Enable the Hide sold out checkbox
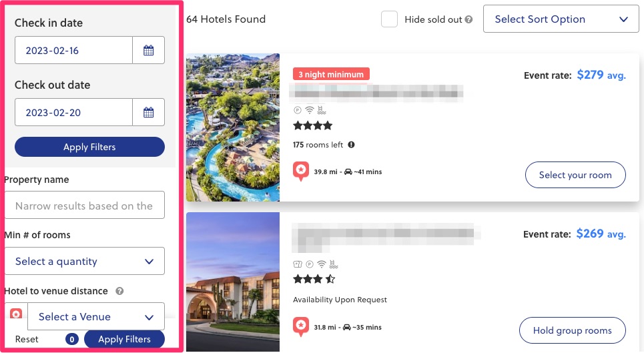 coord(389,19)
